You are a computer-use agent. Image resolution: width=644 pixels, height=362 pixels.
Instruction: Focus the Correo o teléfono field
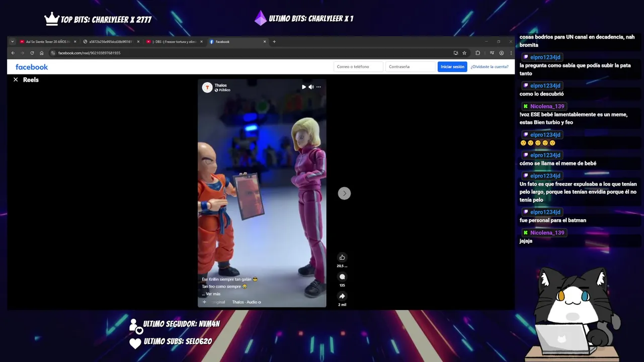coord(358,66)
